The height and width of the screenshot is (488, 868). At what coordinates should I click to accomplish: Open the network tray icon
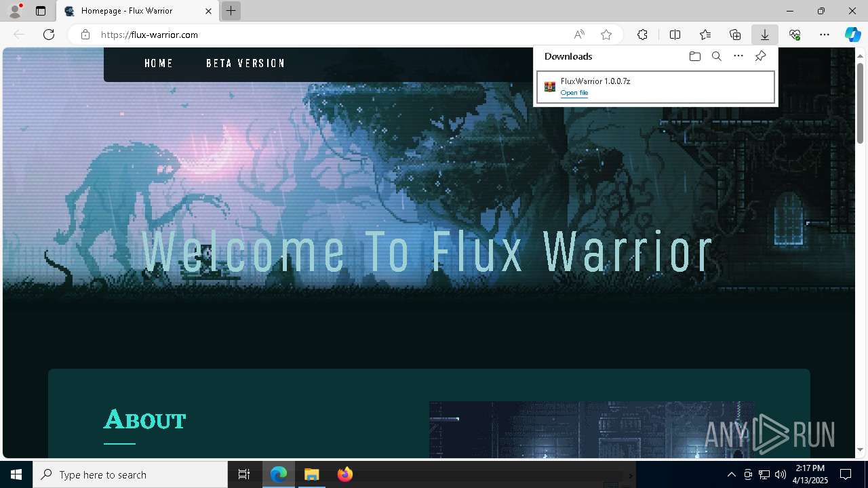pyautogui.click(x=764, y=474)
